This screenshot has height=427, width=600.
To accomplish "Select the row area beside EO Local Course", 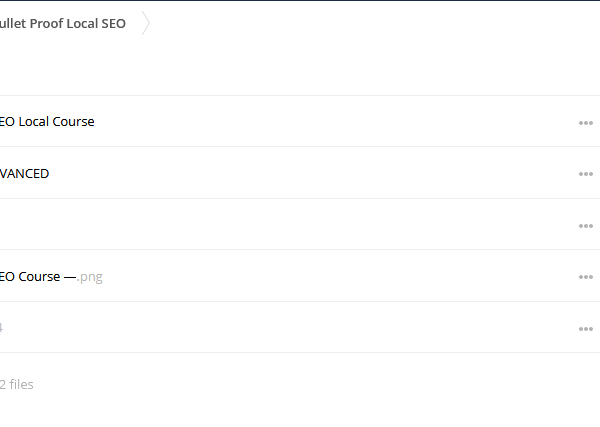I will (333, 121).
